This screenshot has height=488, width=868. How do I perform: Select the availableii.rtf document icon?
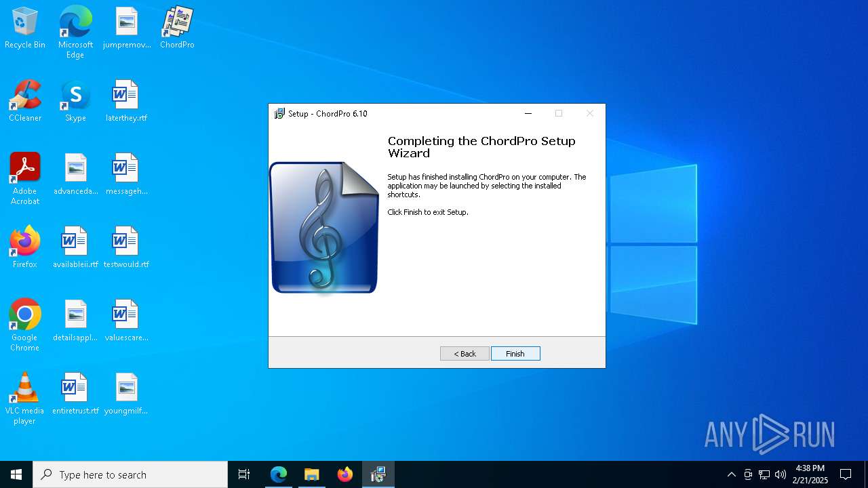75,248
